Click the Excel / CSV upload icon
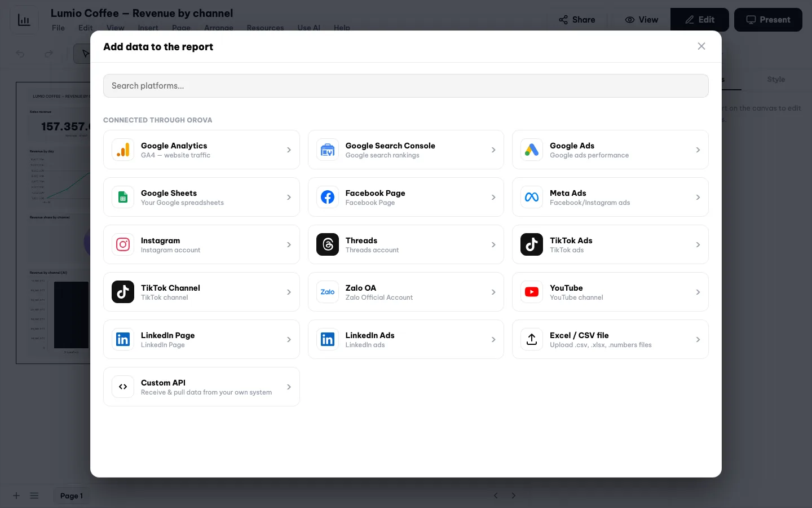 [x=532, y=339]
